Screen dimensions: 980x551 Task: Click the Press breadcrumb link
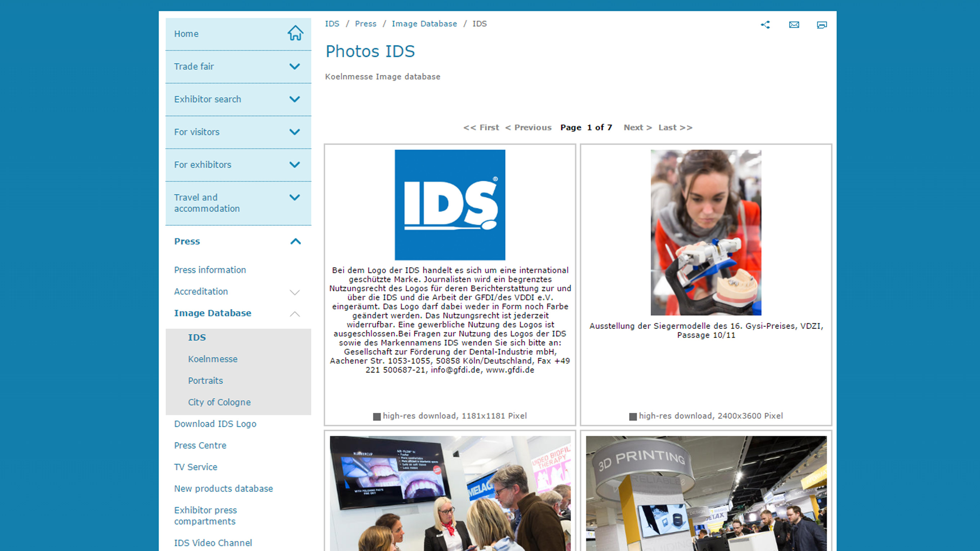(366, 23)
